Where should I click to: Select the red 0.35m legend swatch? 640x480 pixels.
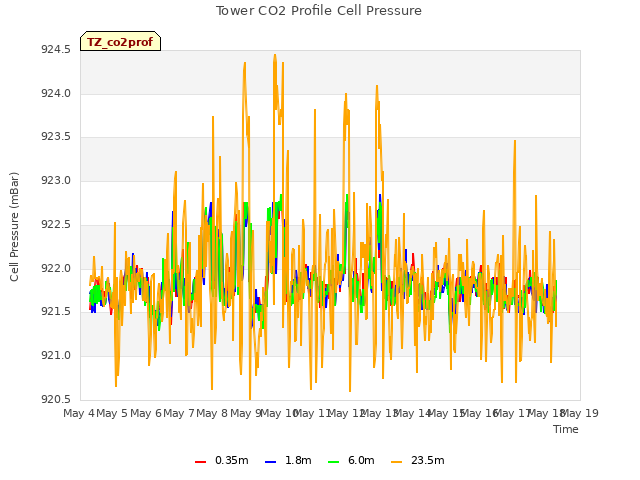[200, 462]
